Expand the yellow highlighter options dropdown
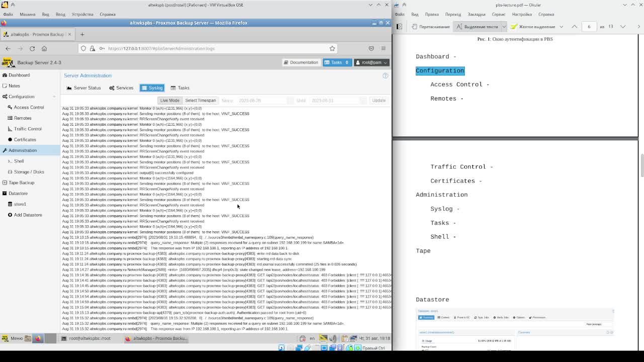 coord(561,27)
